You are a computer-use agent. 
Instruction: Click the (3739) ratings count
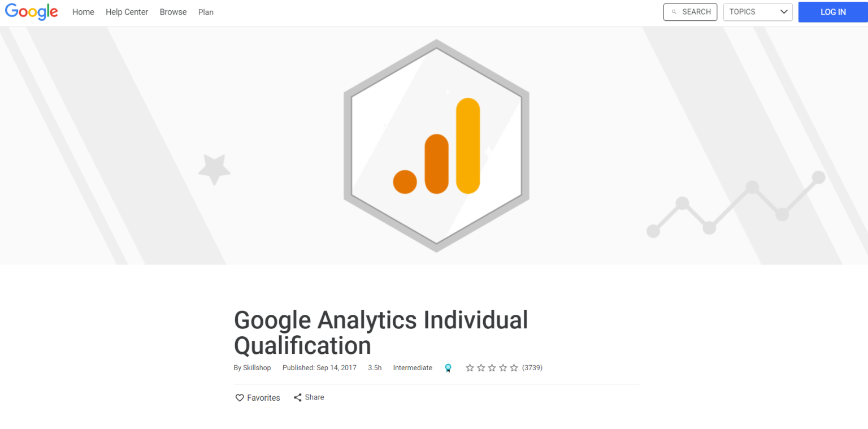click(x=532, y=367)
